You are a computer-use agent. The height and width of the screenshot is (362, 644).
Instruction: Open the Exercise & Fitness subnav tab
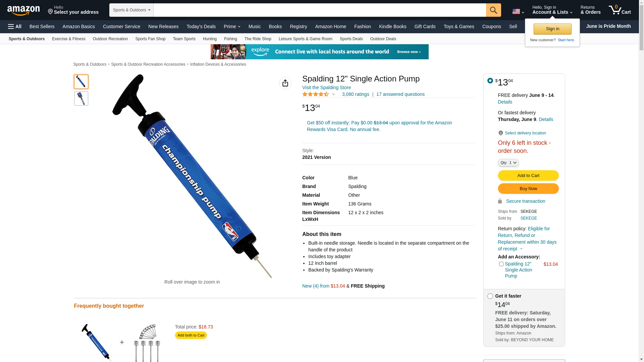tap(69, 39)
